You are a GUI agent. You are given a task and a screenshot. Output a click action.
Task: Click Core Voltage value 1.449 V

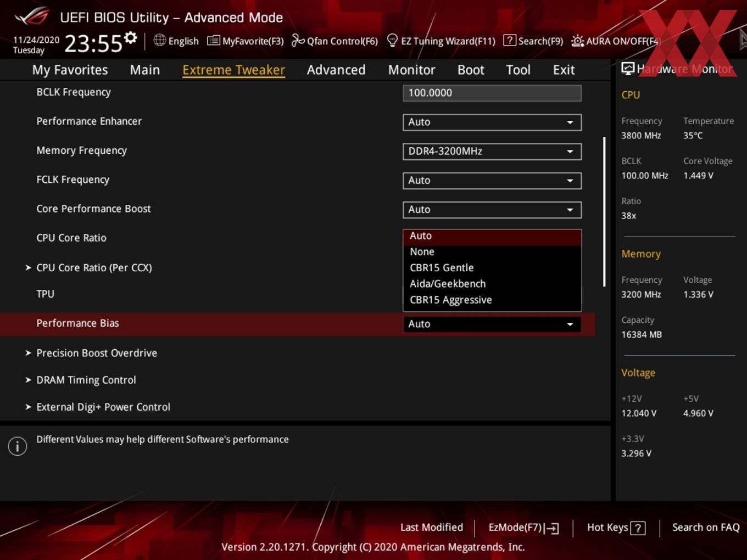698,176
